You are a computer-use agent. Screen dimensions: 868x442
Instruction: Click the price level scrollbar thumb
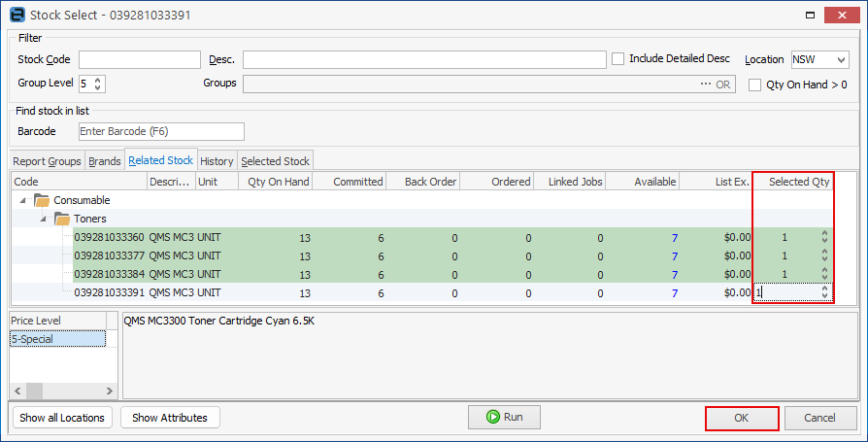(34, 391)
